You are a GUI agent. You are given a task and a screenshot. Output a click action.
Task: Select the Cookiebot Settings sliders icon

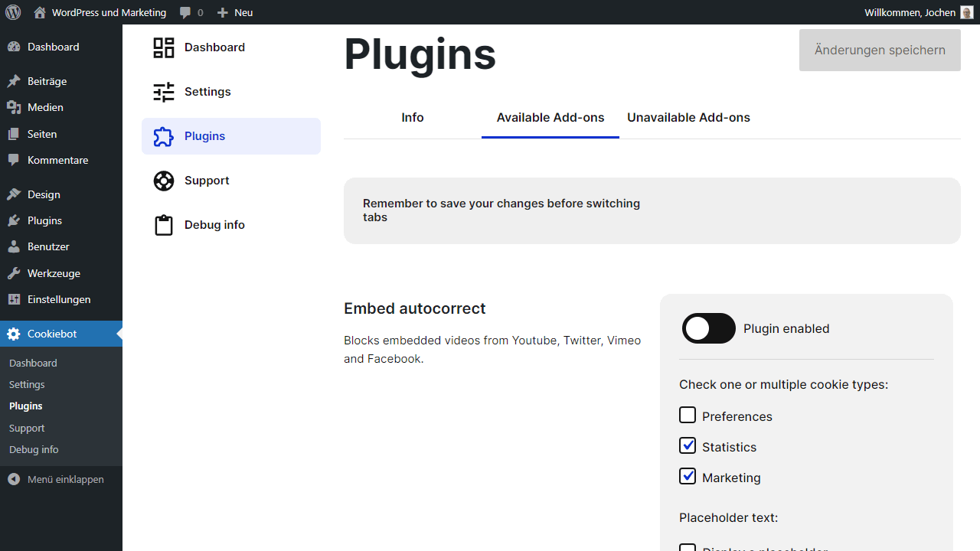pos(163,91)
